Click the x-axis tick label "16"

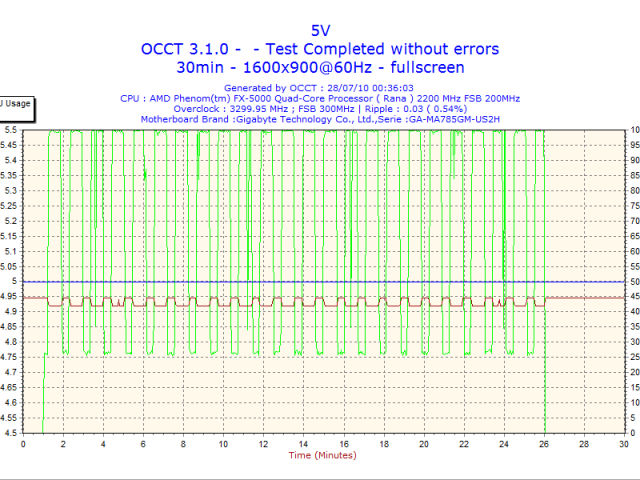[344, 444]
